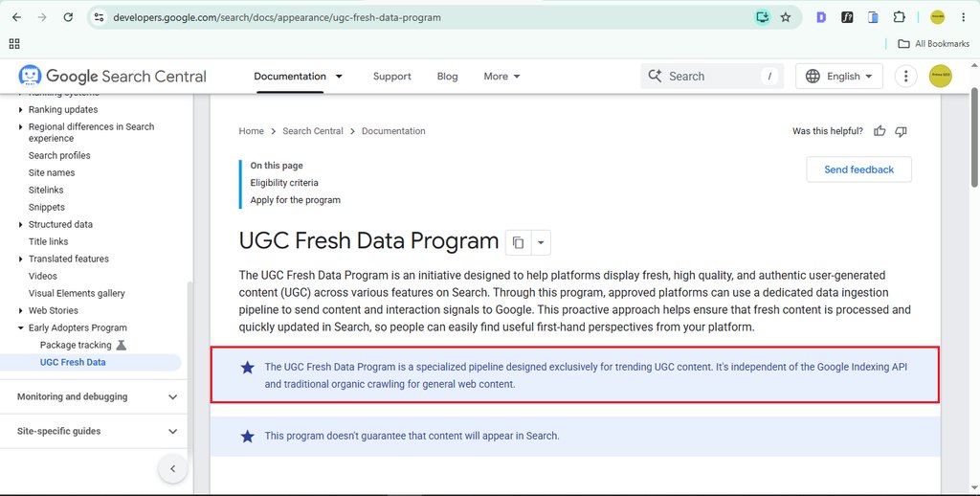This screenshot has width=980, height=496.
Task: Open Videos in the sidebar
Action: (x=42, y=276)
